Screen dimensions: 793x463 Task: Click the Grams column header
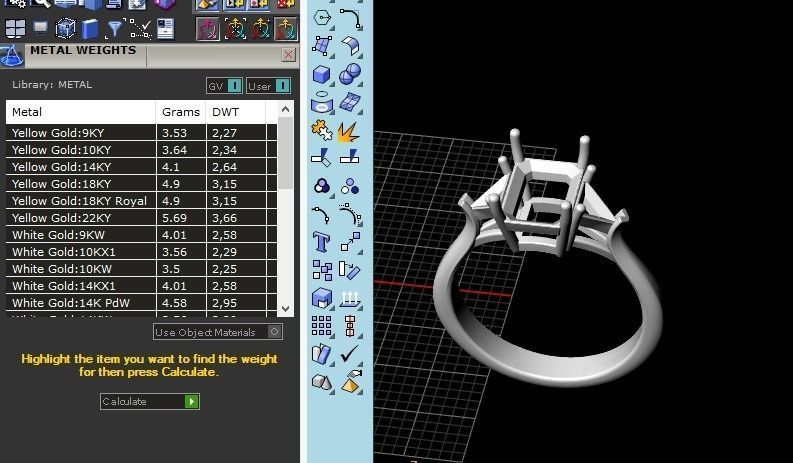coord(181,112)
